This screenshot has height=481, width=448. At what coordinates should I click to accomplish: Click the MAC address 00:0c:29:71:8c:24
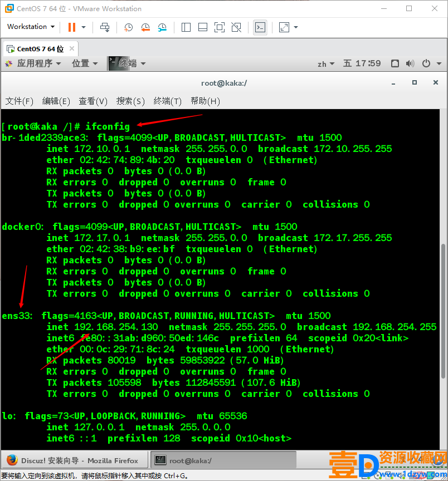coord(127,350)
